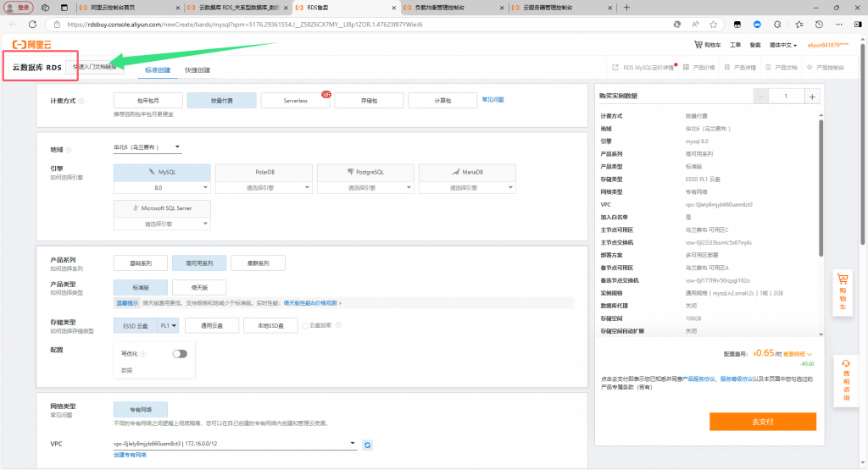Check the 云盘加密 checkbox

tap(304, 325)
